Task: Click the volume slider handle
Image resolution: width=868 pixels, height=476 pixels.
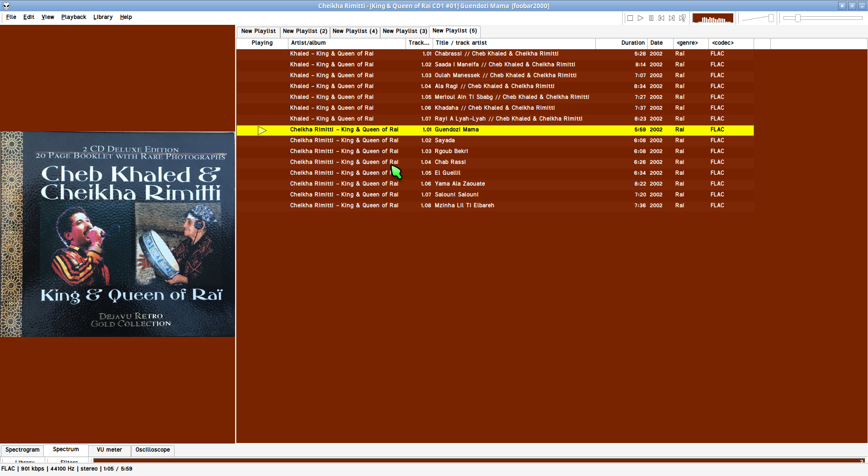Action: (771, 18)
